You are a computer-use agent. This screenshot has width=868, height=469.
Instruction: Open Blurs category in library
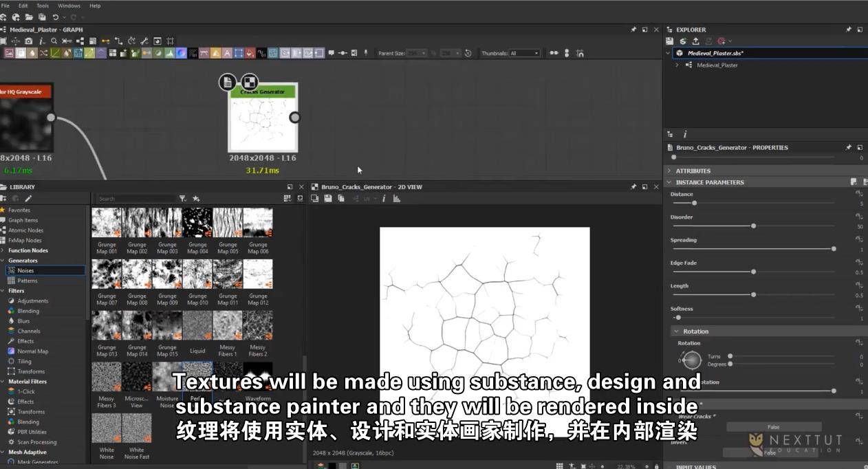pos(23,320)
